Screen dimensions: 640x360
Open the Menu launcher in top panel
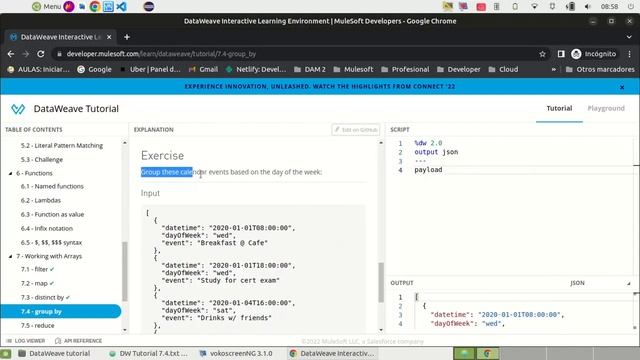click(47, 6)
